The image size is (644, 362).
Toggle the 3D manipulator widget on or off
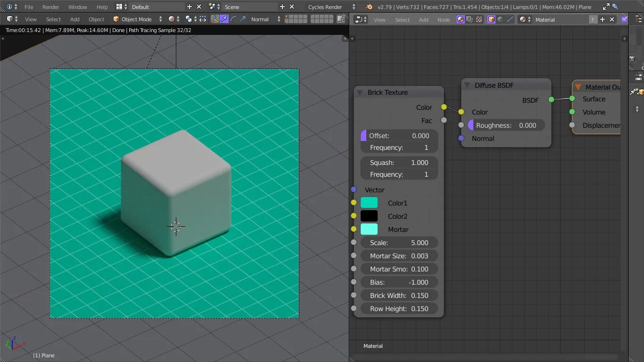coord(214,19)
